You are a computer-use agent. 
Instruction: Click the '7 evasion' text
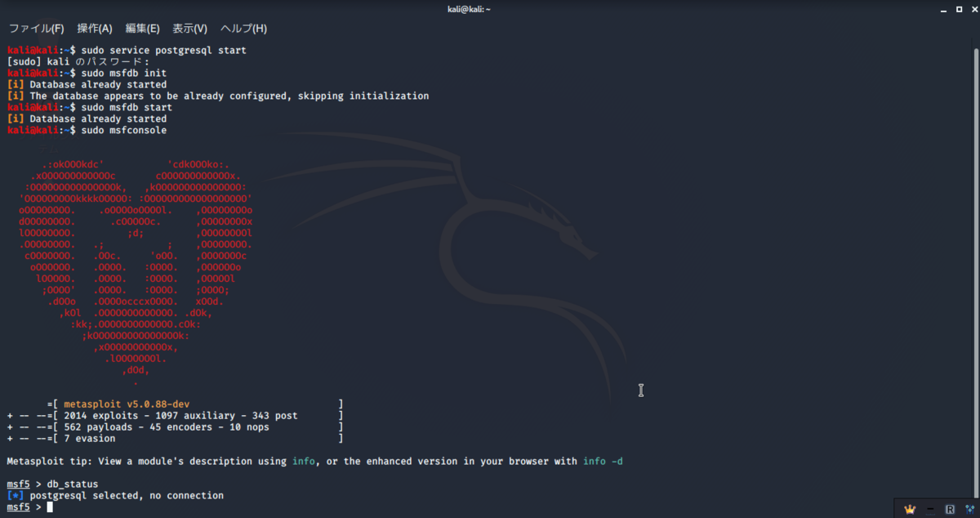[x=90, y=439]
